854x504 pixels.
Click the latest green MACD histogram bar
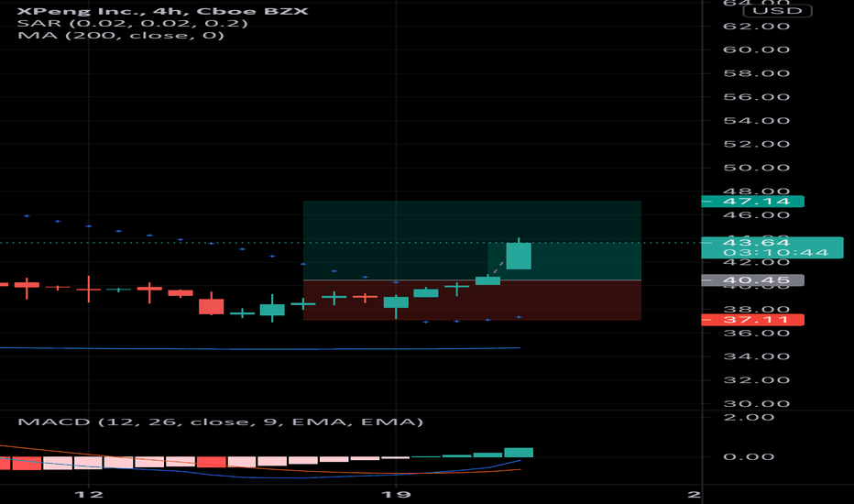pyautogui.click(x=519, y=453)
